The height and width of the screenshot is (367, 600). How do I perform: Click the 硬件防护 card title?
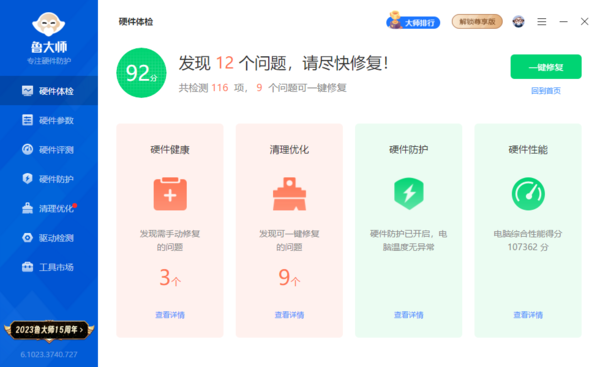(x=409, y=150)
